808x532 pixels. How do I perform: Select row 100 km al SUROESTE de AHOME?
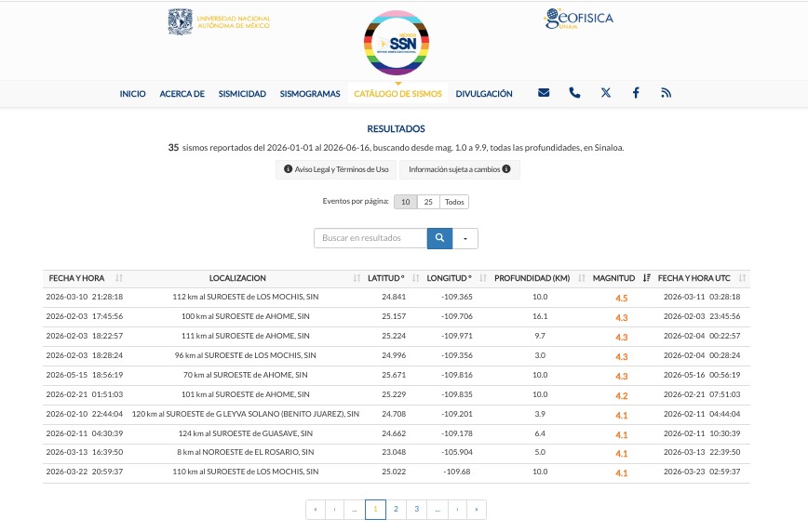pyautogui.click(x=397, y=317)
